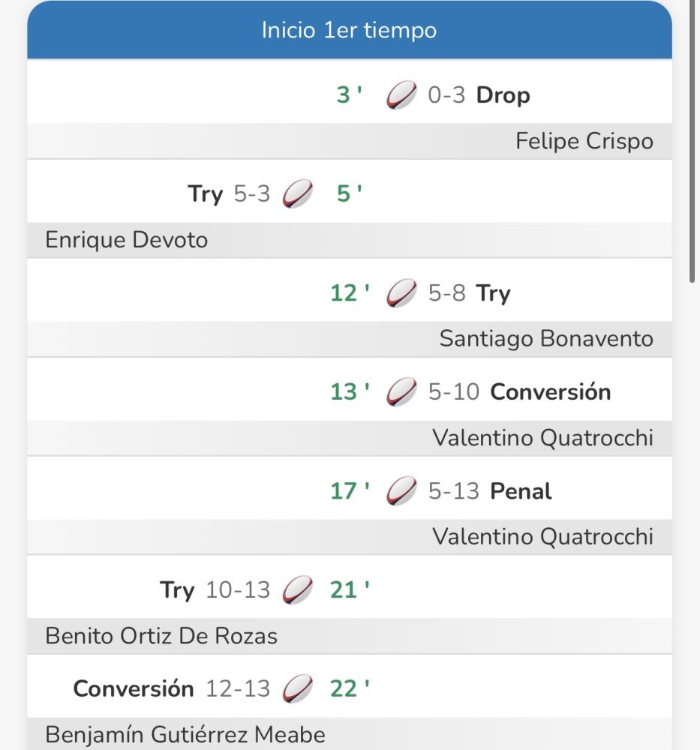This screenshot has width=700, height=750.
Task: Tap the rugby ball icon beside Try 10-13
Action: click(x=298, y=589)
